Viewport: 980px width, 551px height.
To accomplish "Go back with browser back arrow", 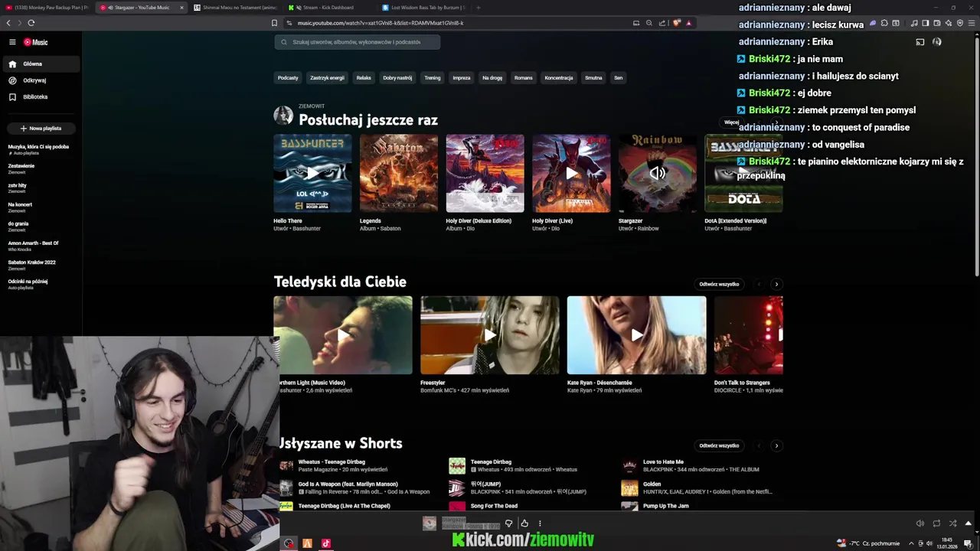I will tap(8, 23).
